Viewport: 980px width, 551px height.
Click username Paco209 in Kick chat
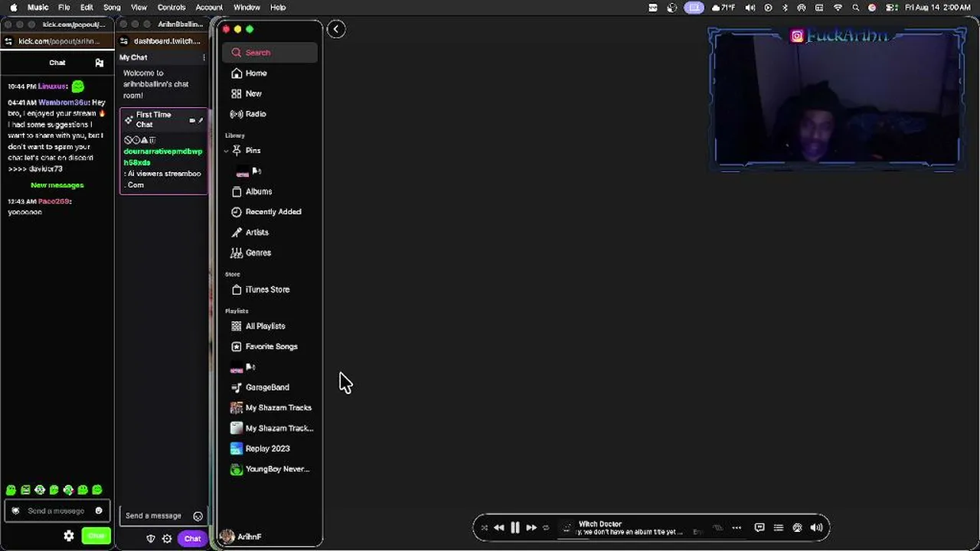click(x=54, y=201)
